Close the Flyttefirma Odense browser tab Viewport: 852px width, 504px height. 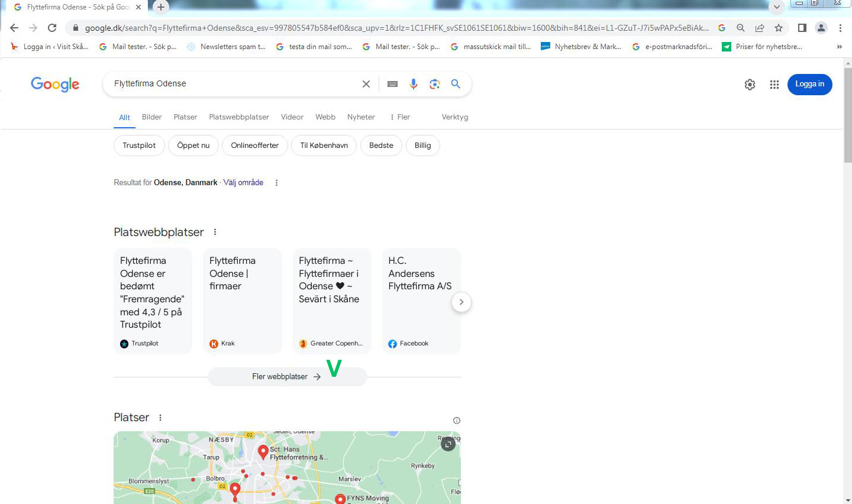[138, 7]
